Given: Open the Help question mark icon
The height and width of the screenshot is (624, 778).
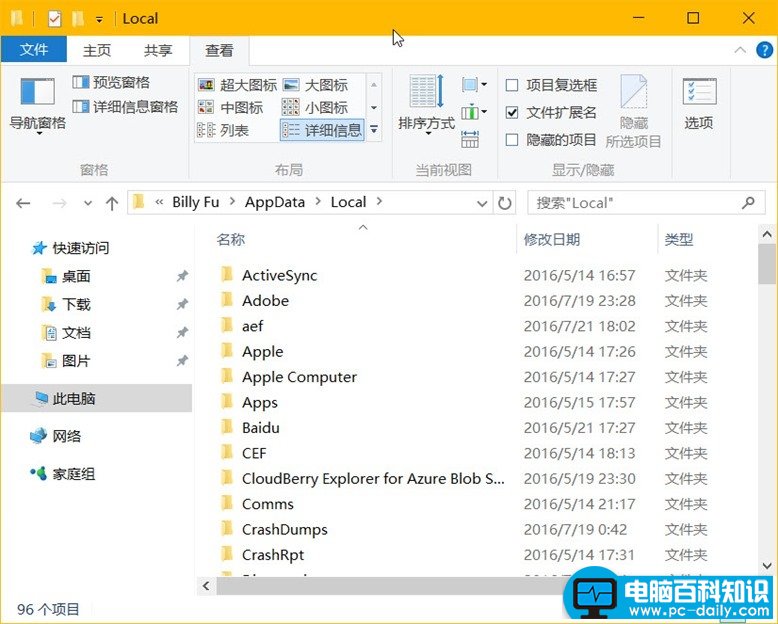Looking at the screenshot, I should [x=764, y=50].
